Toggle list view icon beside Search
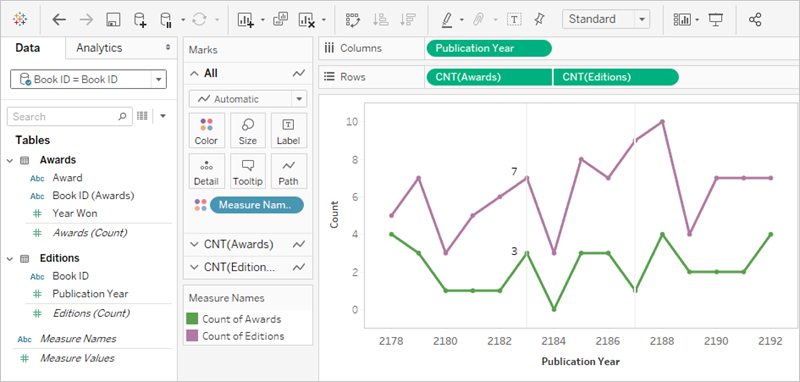This screenshot has width=800, height=382. 142,116
